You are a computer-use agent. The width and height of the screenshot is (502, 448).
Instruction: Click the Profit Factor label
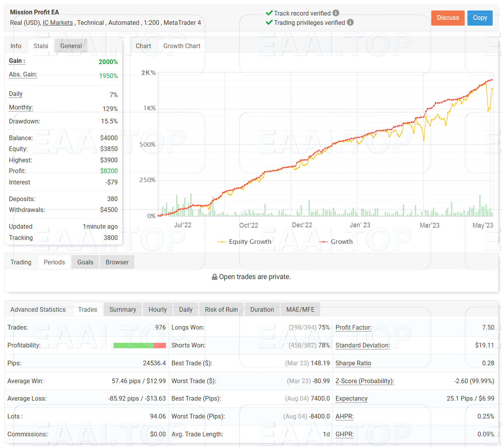tap(354, 328)
